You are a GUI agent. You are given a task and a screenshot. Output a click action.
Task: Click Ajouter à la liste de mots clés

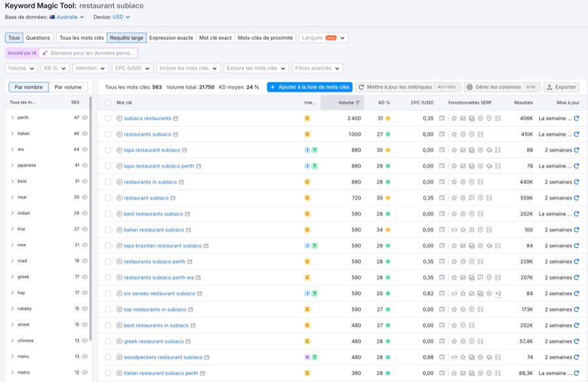point(310,87)
